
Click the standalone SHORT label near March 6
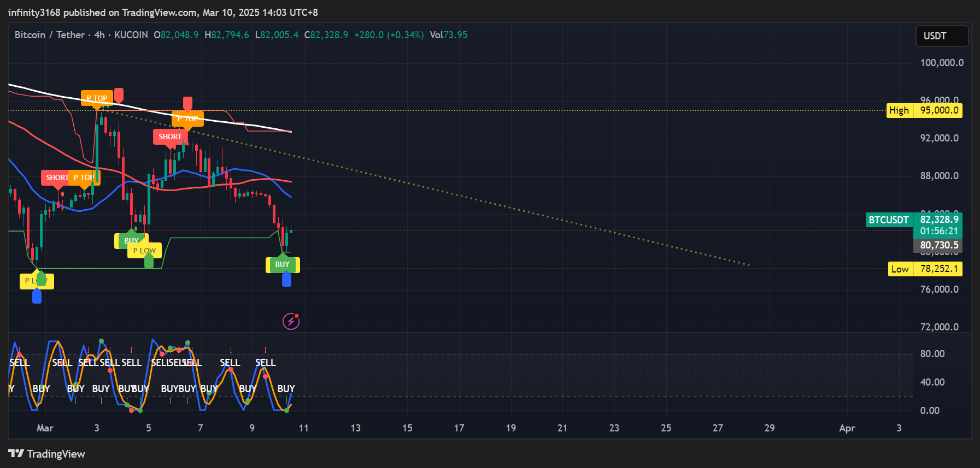click(170, 137)
